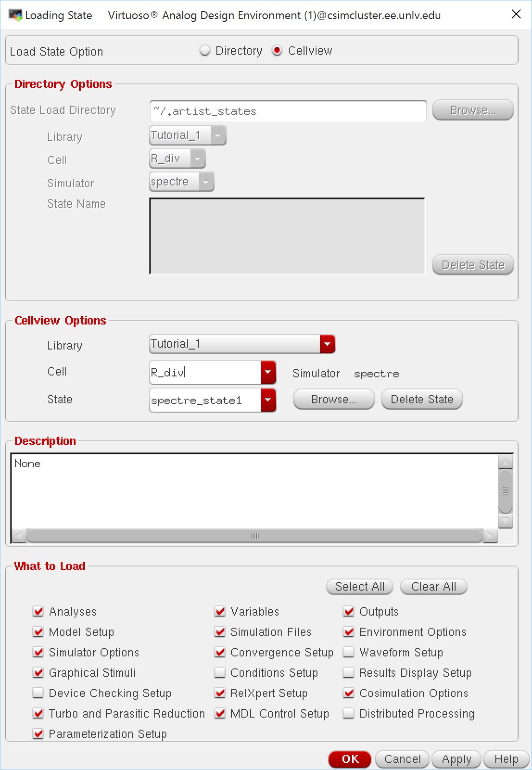The height and width of the screenshot is (770, 532).
Task: Click the State Name list box
Action: coord(287,236)
